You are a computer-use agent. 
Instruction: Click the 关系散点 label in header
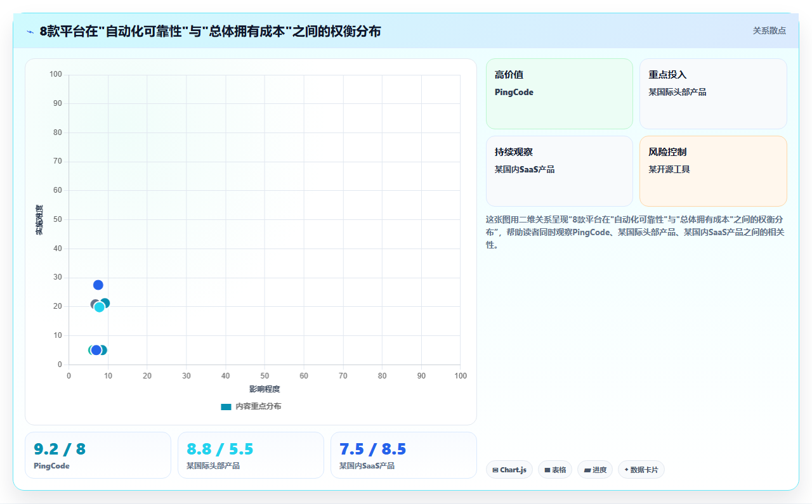769,30
